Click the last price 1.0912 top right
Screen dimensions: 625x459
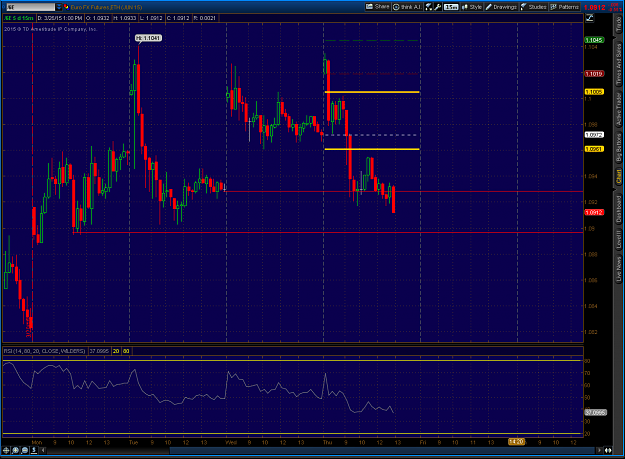[595, 7]
